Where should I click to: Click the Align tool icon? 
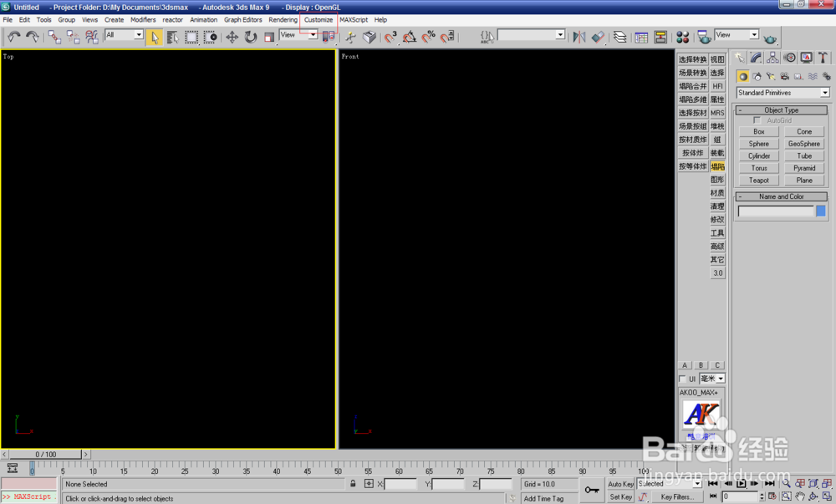[x=599, y=37]
